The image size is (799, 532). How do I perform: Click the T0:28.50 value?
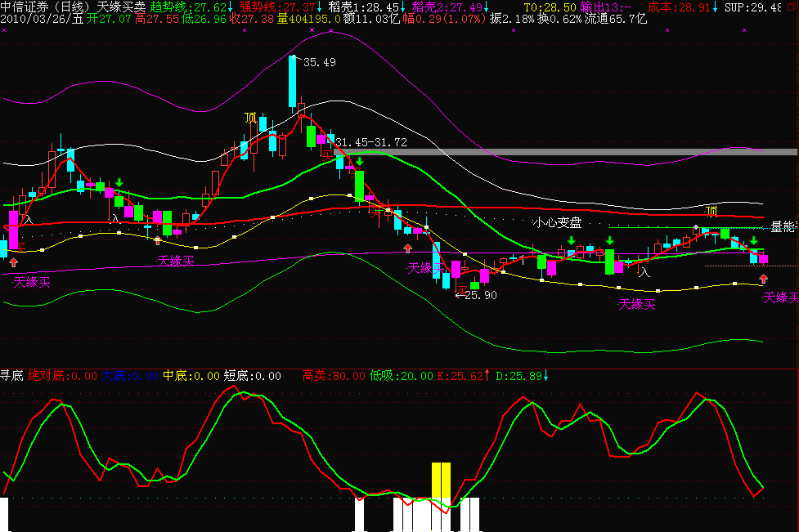(x=550, y=7)
